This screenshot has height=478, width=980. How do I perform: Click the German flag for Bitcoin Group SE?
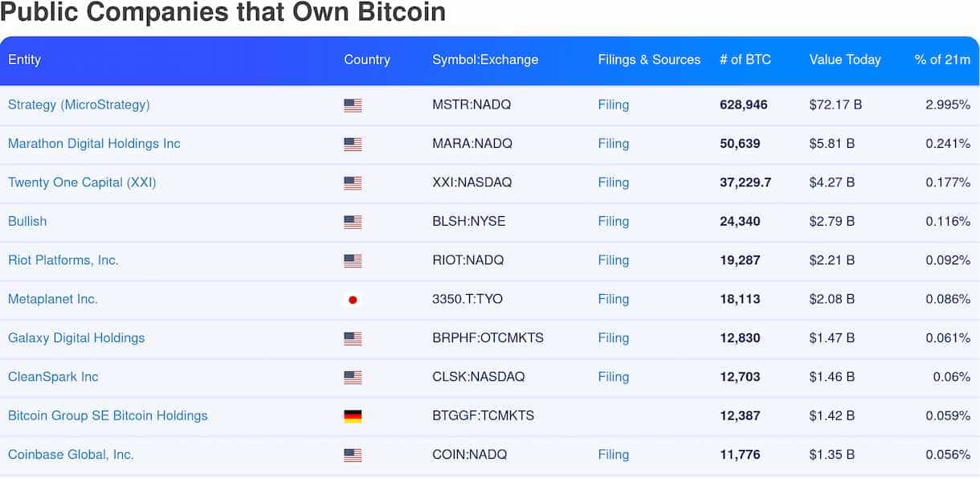[x=353, y=416]
